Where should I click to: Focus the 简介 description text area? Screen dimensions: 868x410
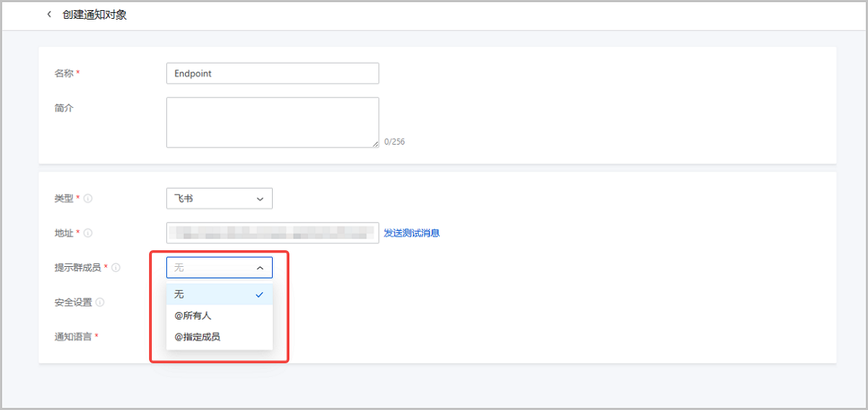pos(272,122)
